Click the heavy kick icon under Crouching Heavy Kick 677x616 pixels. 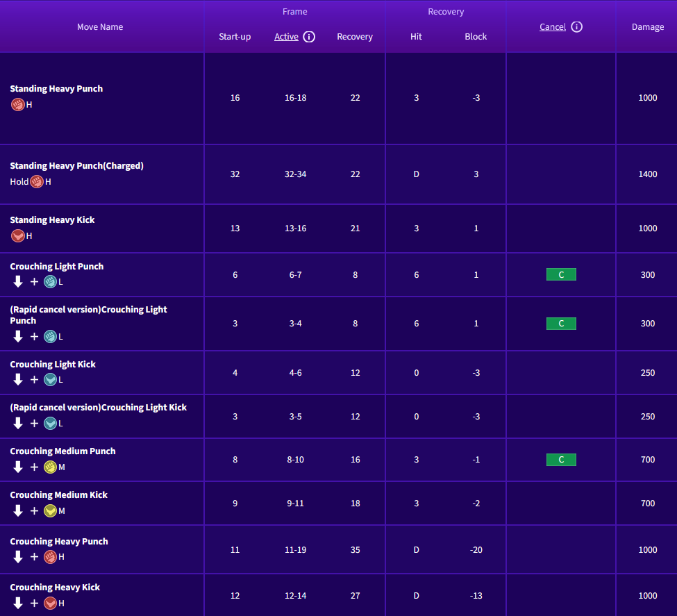pyautogui.click(x=51, y=603)
